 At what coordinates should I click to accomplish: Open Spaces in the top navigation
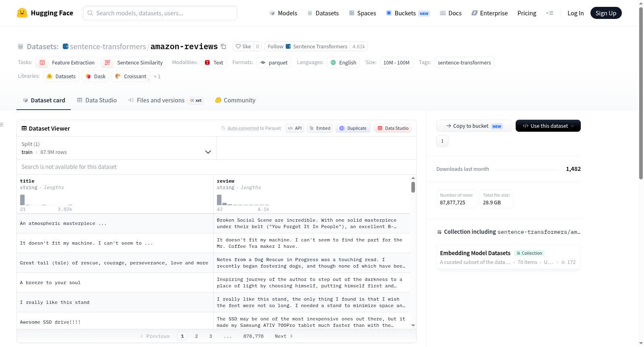point(362,13)
